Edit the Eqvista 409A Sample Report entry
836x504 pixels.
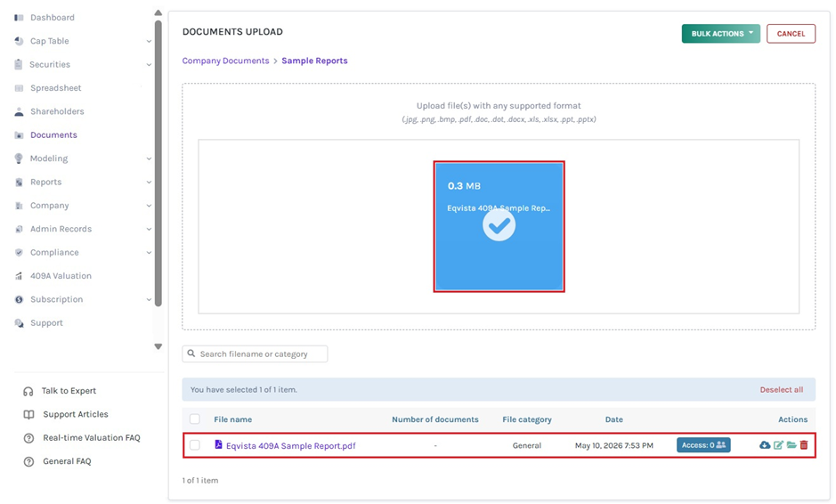click(778, 445)
